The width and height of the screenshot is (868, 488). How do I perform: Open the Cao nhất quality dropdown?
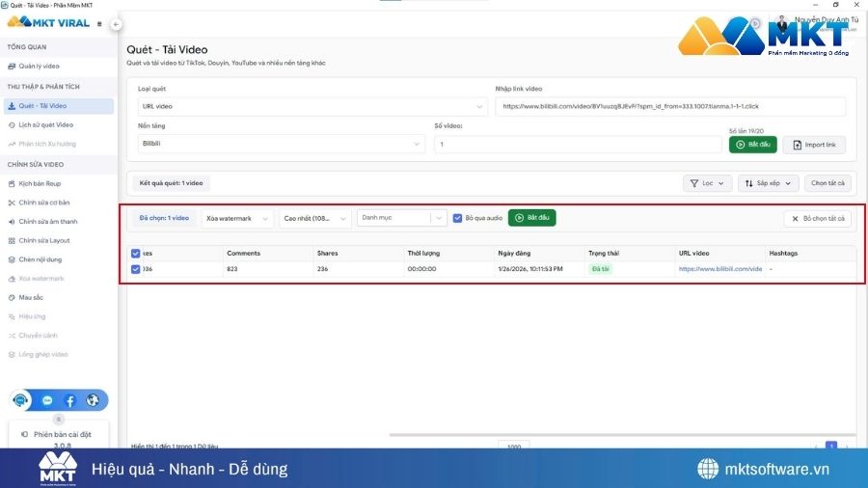[315, 219]
